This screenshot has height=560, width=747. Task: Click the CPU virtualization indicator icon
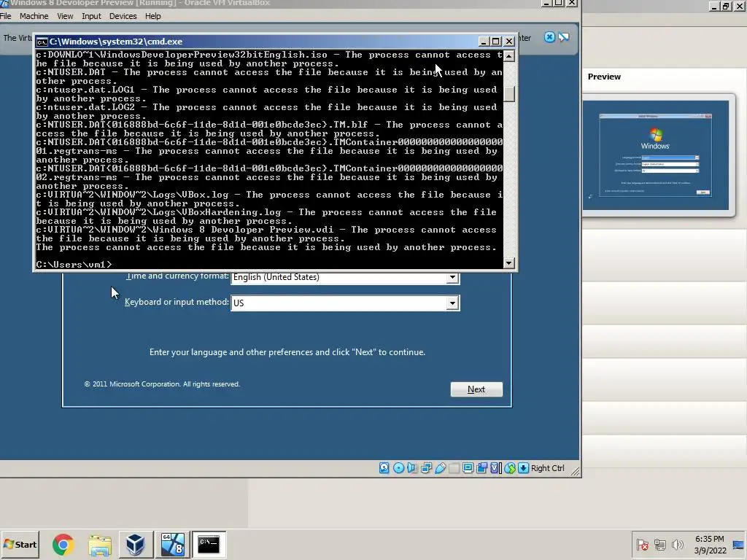coord(495,468)
